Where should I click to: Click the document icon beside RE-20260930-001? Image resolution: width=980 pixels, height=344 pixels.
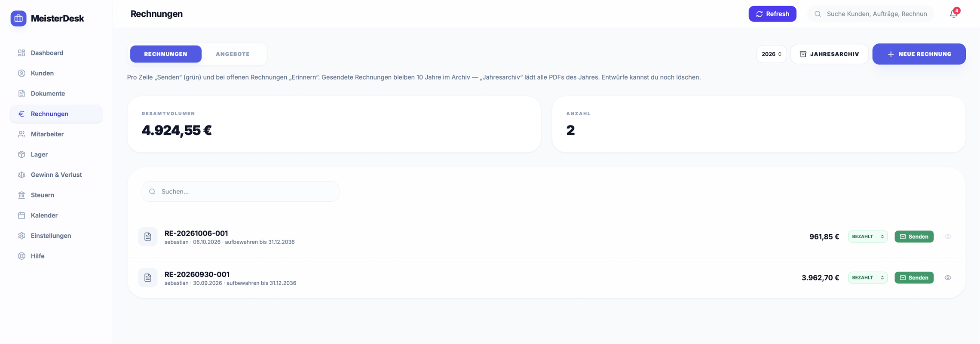tap(148, 278)
